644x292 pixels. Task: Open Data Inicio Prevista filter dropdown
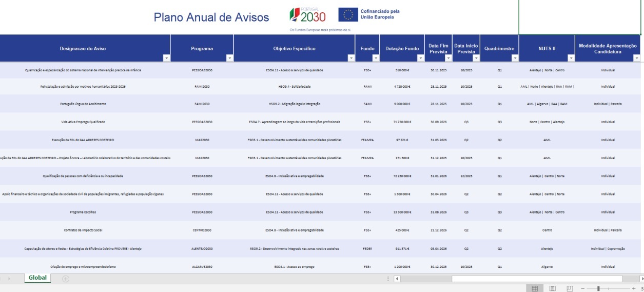coord(477,58)
